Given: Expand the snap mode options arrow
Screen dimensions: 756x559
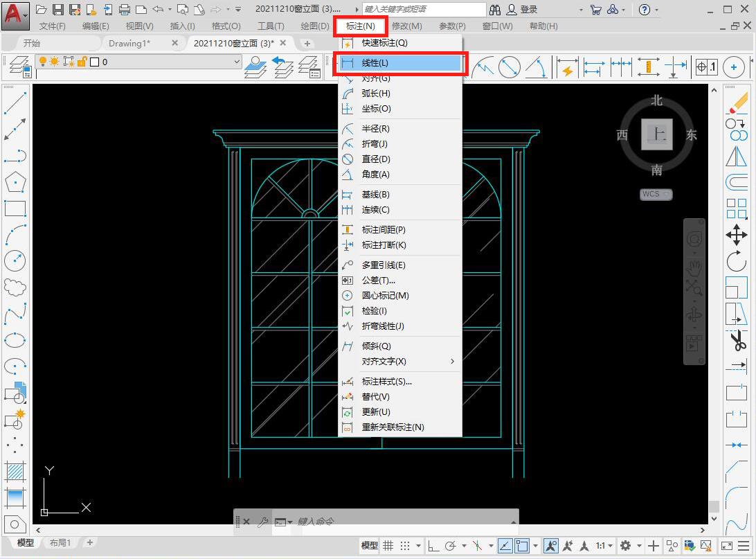Looking at the screenshot, I should coord(418,546).
